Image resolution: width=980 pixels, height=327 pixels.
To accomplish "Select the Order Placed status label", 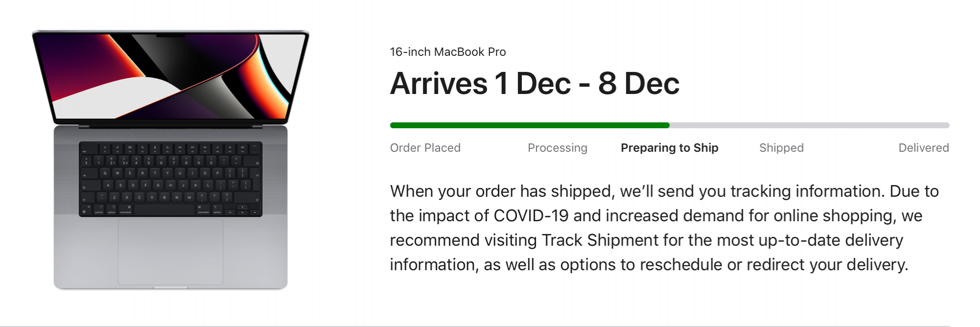I will click(425, 148).
